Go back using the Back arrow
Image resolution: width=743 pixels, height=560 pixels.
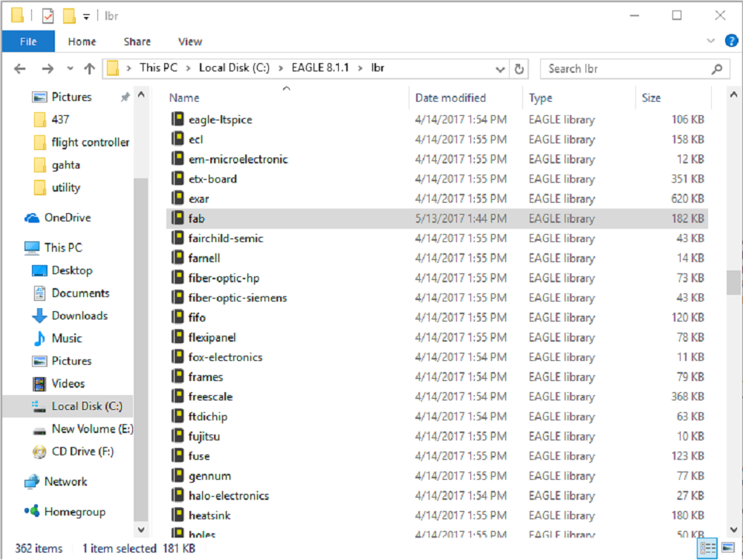click(x=20, y=68)
